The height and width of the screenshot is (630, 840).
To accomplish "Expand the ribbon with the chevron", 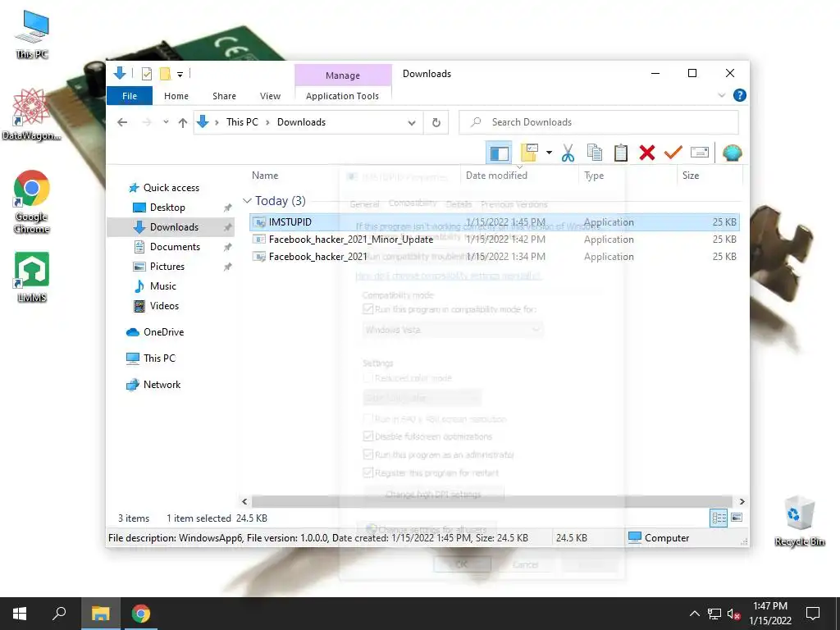I will point(722,95).
